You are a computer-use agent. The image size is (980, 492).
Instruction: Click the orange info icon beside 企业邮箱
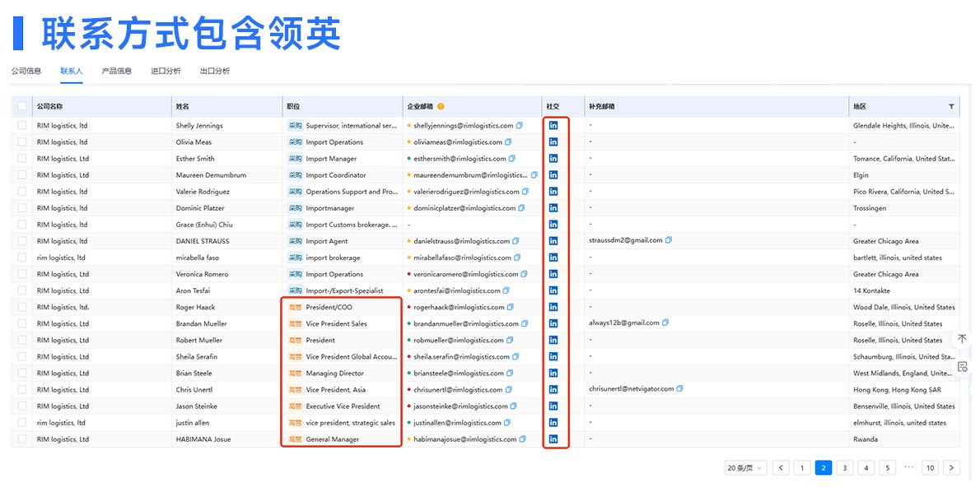[x=441, y=106]
